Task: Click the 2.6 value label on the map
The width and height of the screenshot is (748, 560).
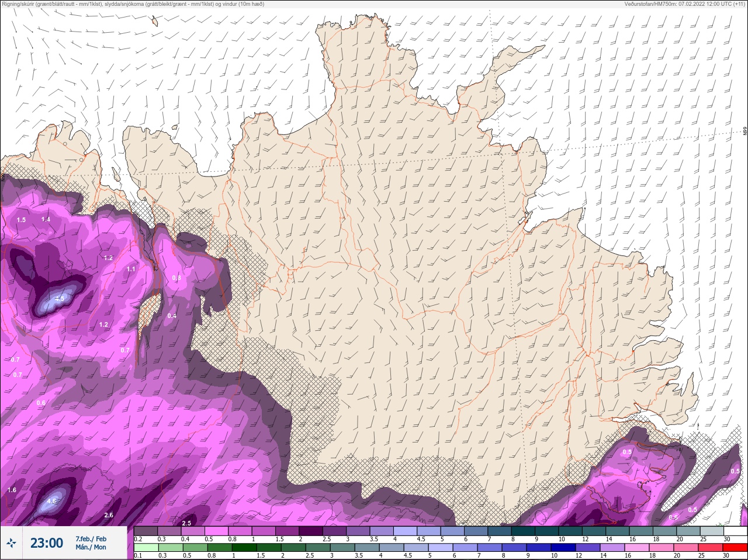Action: click(x=109, y=515)
